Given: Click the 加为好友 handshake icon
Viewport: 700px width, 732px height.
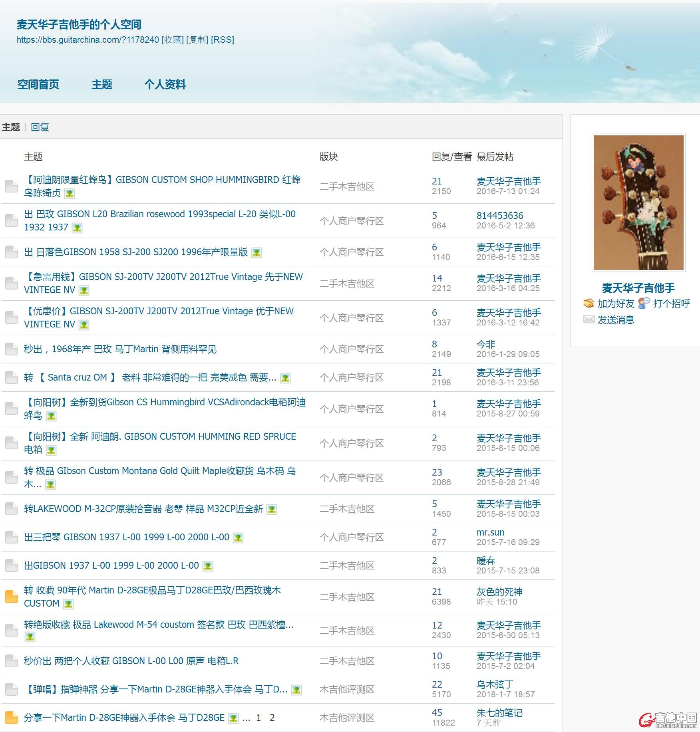Looking at the screenshot, I should [589, 304].
